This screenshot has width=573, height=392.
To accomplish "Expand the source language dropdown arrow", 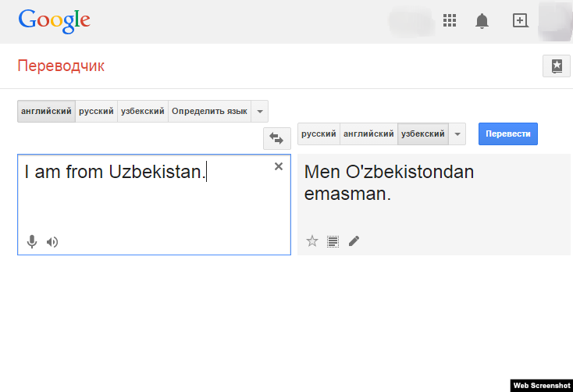I will (x=260, y=111).
